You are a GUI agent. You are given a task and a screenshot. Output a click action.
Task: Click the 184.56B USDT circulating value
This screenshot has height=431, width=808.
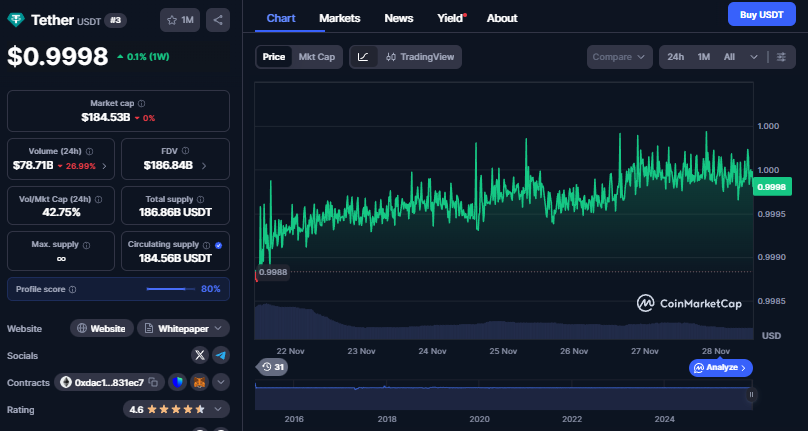tap(175, 258)
